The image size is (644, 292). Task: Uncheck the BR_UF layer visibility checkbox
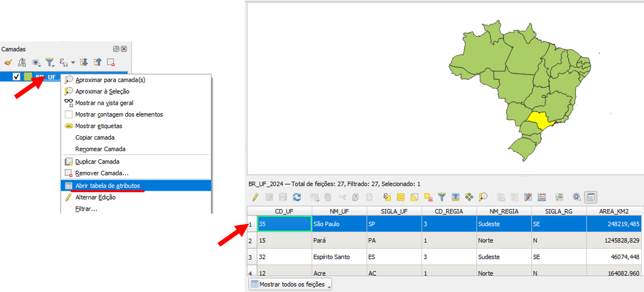tap(16, 77)
